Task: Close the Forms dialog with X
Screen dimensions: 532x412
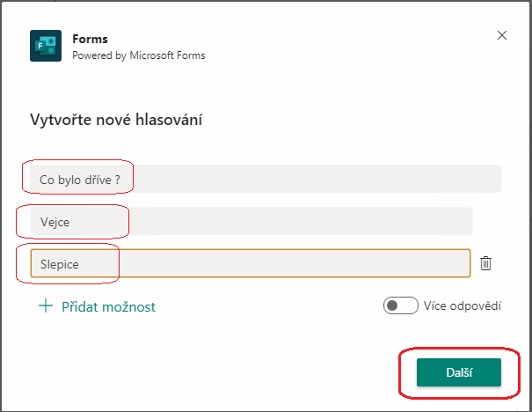Action: 502,35
